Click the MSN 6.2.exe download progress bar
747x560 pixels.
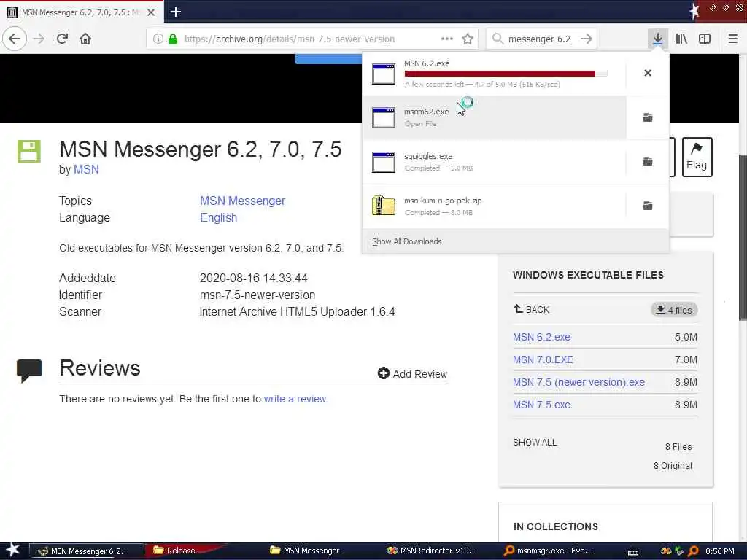pyautogui.click(x=506, y=74)
